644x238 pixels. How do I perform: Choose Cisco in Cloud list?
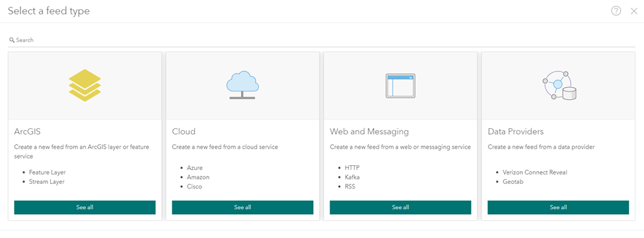tap(194, 186)
